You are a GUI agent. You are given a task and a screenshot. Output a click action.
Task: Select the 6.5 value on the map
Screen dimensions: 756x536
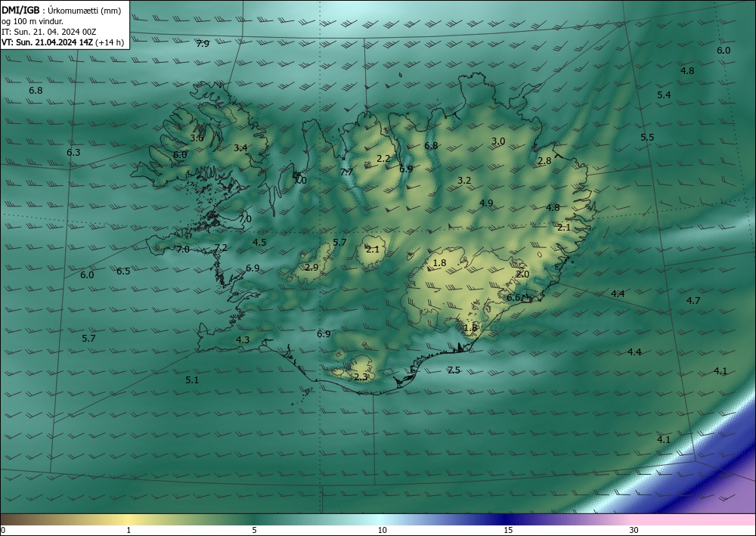[x=123, y=271]
